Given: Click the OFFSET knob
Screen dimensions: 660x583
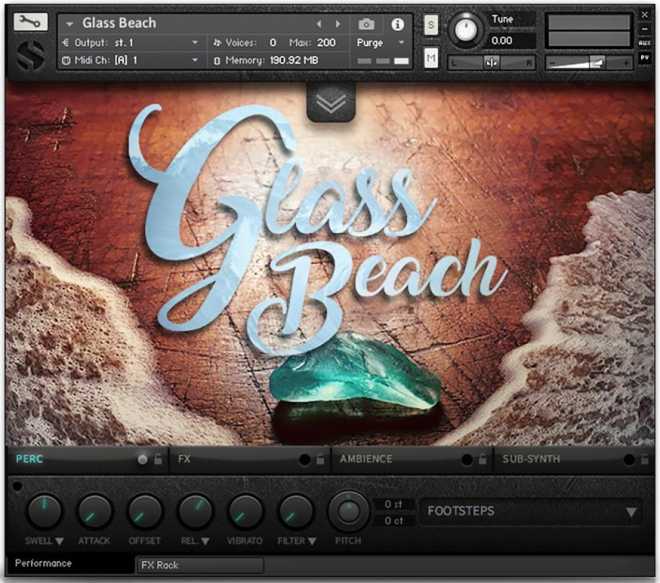Looking at the screenshot, I should tap(145, 511).
